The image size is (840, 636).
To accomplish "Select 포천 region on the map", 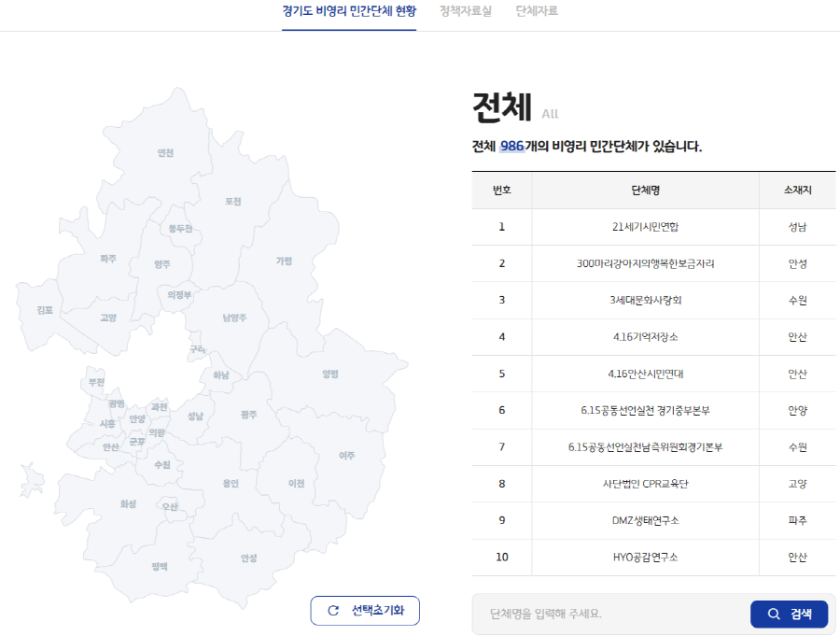I will point(233,202).
